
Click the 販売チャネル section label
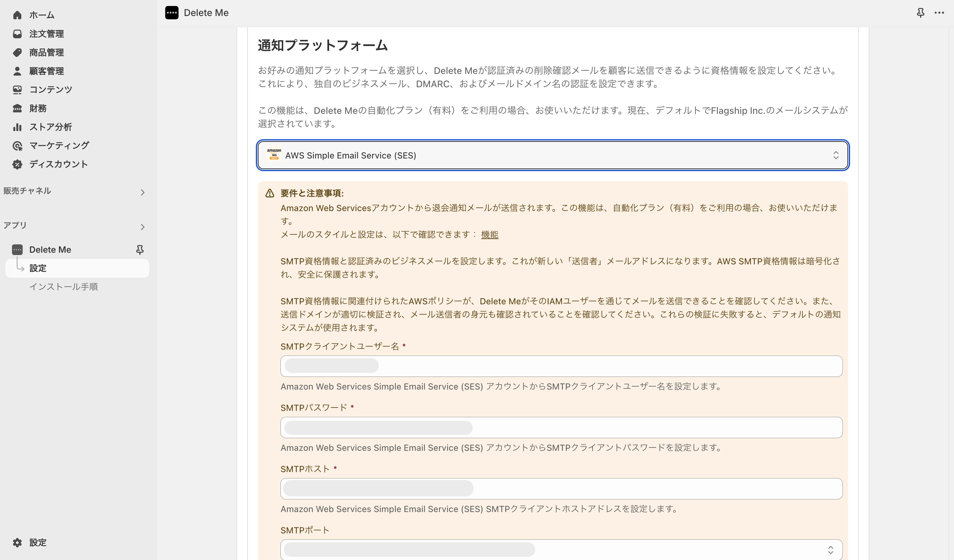[x=27, y=191]
